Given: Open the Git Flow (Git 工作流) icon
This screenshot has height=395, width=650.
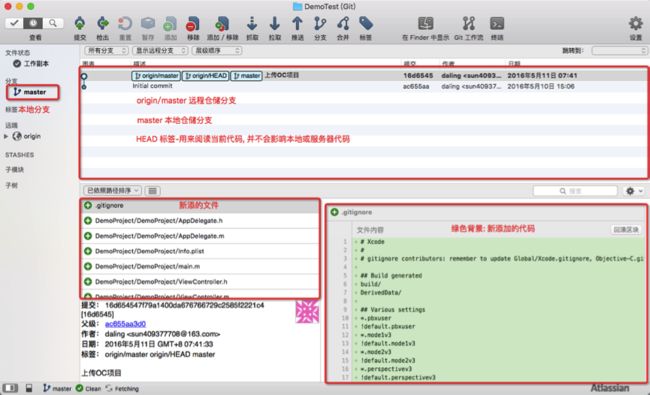Looking at the screenshot, I should point(468,24).
